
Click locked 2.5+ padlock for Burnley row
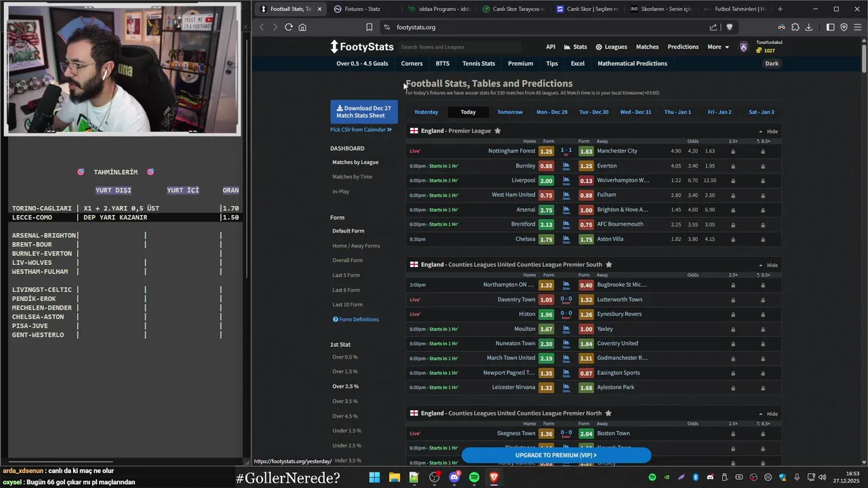(733, 166)
